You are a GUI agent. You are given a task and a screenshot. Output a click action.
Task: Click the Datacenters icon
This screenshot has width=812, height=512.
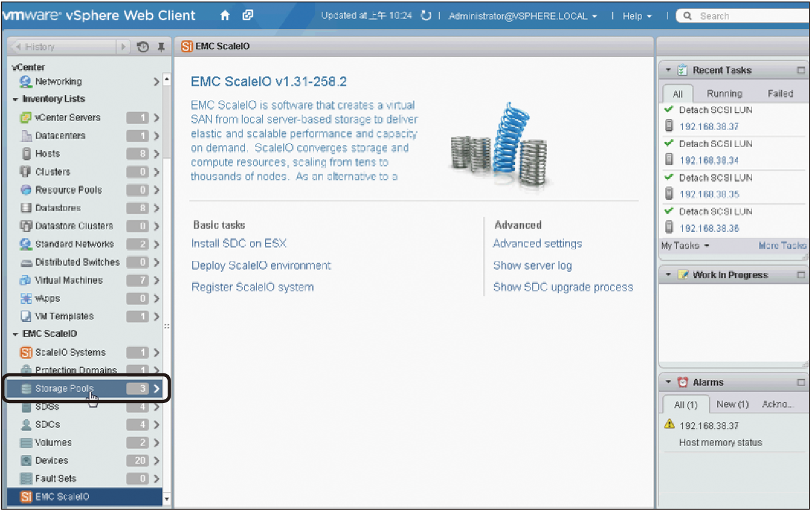pyautogui.click(x=26, y=136)
